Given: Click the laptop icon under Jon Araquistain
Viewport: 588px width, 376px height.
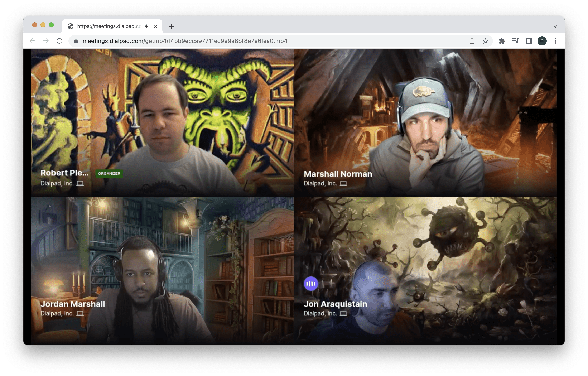Looking at the screenshot, I should pyautogui.click(x=343, y=313).
